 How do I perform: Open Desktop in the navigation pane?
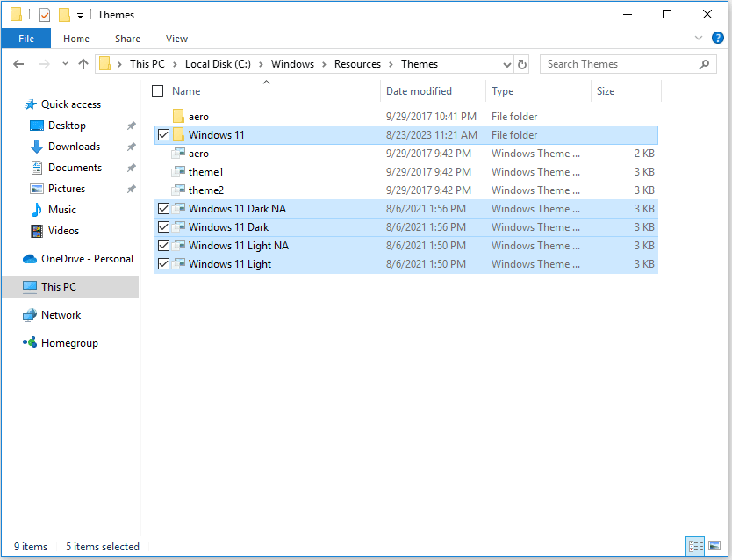point(67,126)
